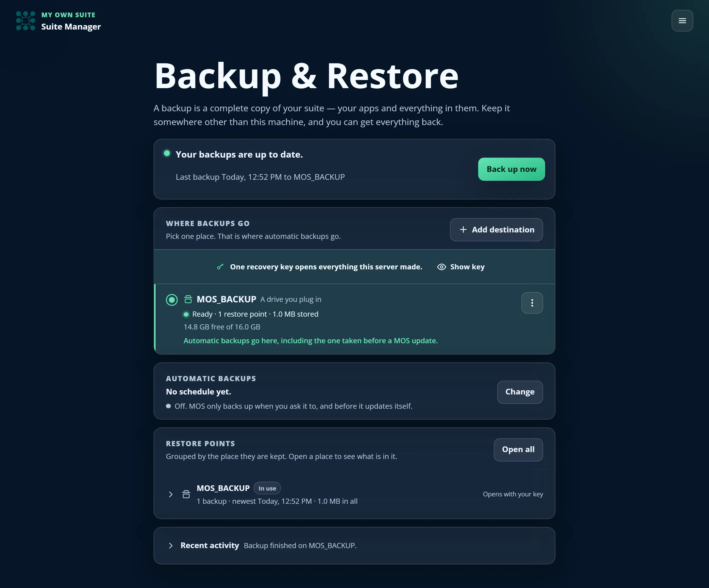
Task: Open the three-dot menu for the MOS_BACKUP destination
Action: 532,303
